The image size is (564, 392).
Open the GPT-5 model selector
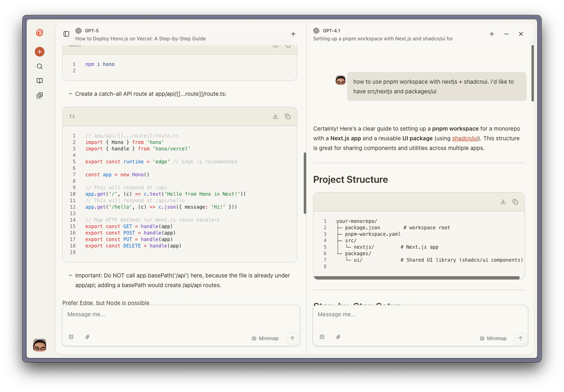coord(88,31)
